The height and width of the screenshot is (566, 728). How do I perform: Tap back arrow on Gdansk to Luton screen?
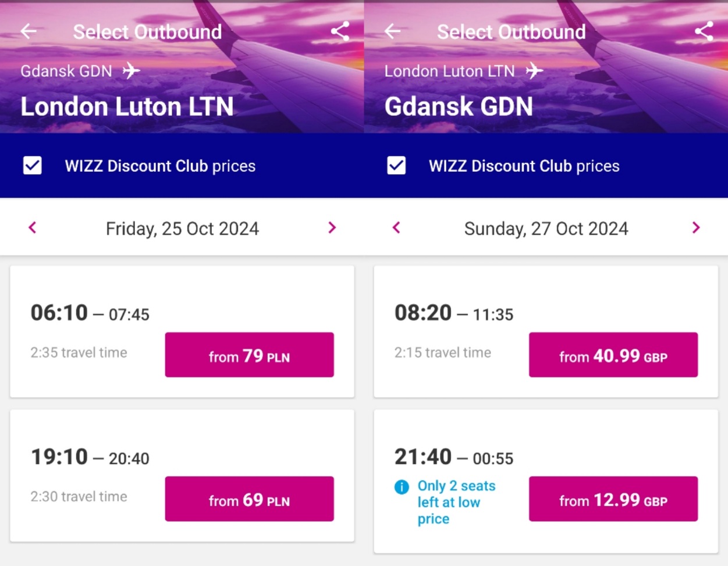point(29,31)
